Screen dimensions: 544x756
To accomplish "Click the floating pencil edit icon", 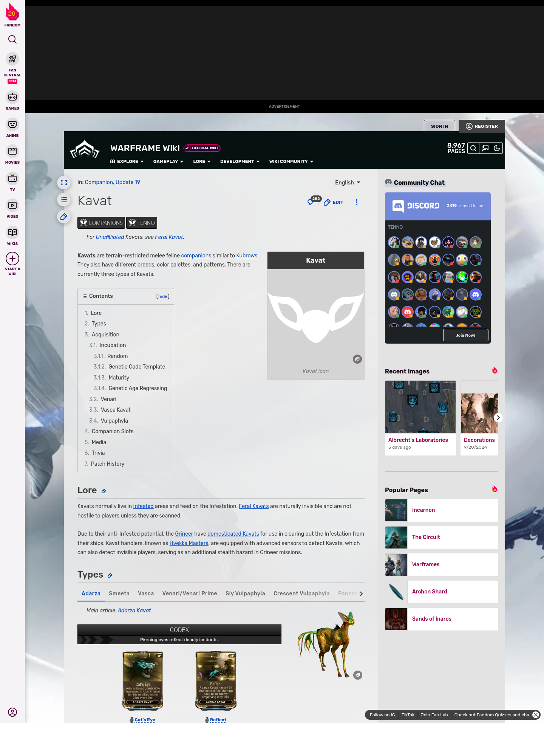I will tap(64, 217).
